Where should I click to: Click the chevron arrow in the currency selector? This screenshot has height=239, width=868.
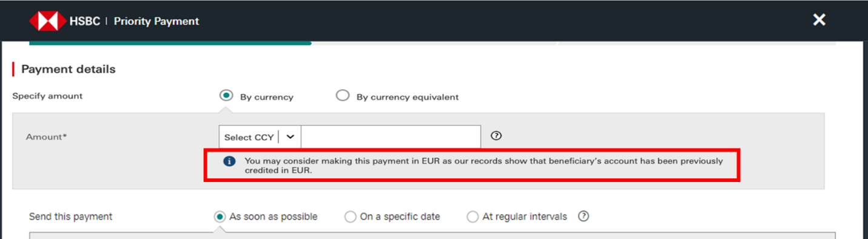(x=290, y=137)
